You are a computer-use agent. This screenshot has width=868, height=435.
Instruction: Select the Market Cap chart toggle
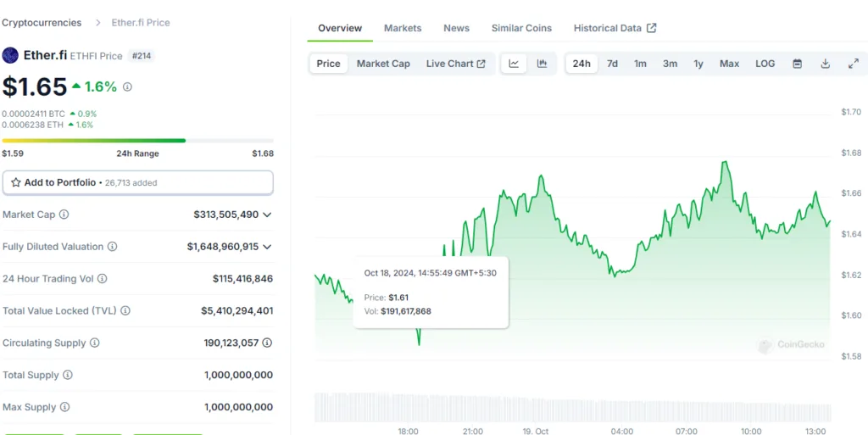point(383,64)
